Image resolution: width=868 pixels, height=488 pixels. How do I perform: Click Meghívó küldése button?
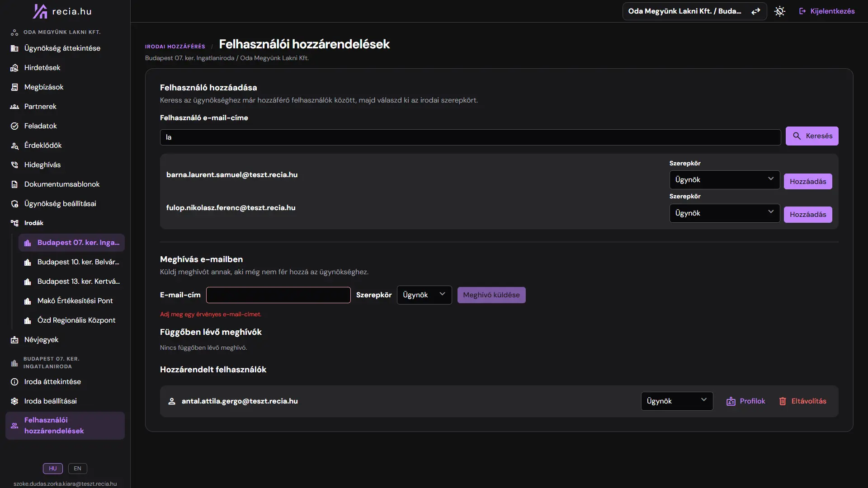[x=491, y=295]
